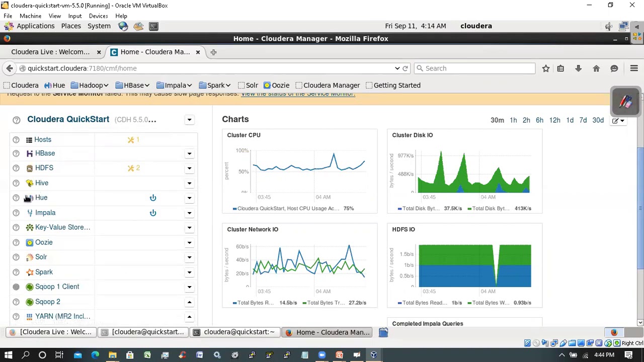Image resolution: width=644 pixels, height=362 pixels.
Task: Open new tab with plus icon
Action: click(213, 52)
